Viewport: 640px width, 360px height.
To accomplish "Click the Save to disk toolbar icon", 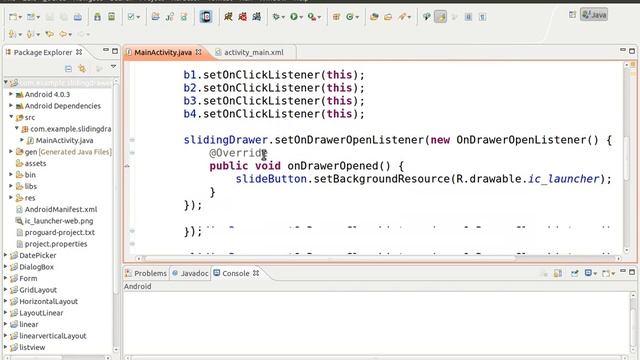I will [x=49, y=17].
